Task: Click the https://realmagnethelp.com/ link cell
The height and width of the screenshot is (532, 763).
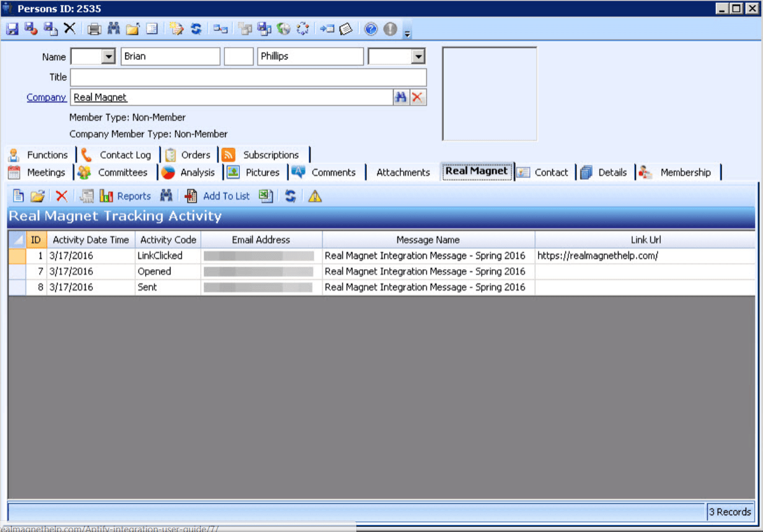Action: (645, 255)
